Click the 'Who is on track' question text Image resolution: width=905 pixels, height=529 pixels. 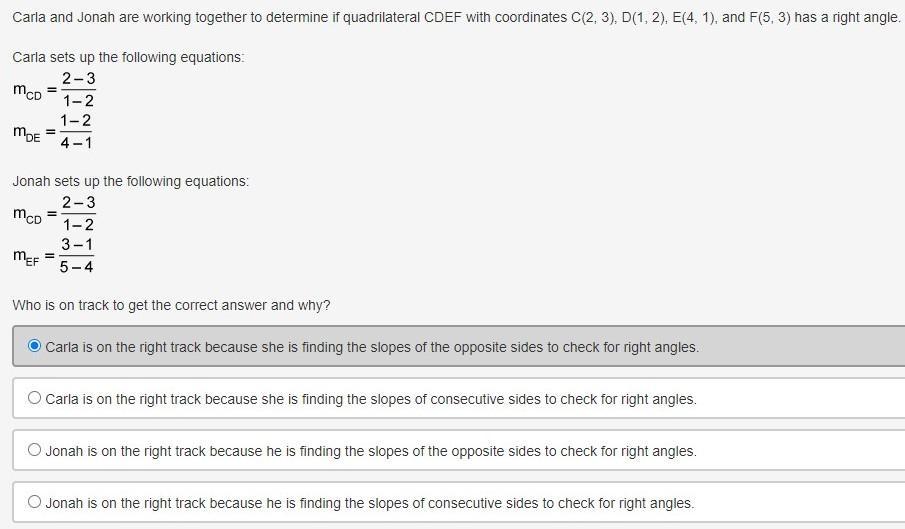(171, 305)
